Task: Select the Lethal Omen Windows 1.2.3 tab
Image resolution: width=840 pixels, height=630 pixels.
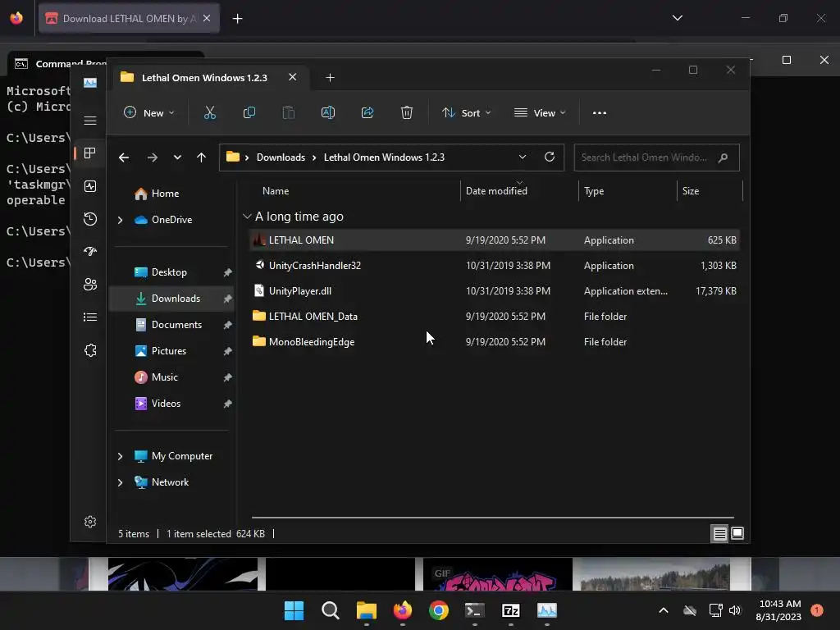Action: pos(209,78)
